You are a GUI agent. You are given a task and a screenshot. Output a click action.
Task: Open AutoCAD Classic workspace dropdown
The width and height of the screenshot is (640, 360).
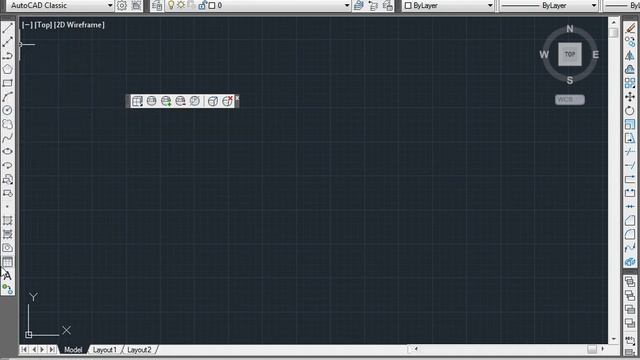pos(110,6)
